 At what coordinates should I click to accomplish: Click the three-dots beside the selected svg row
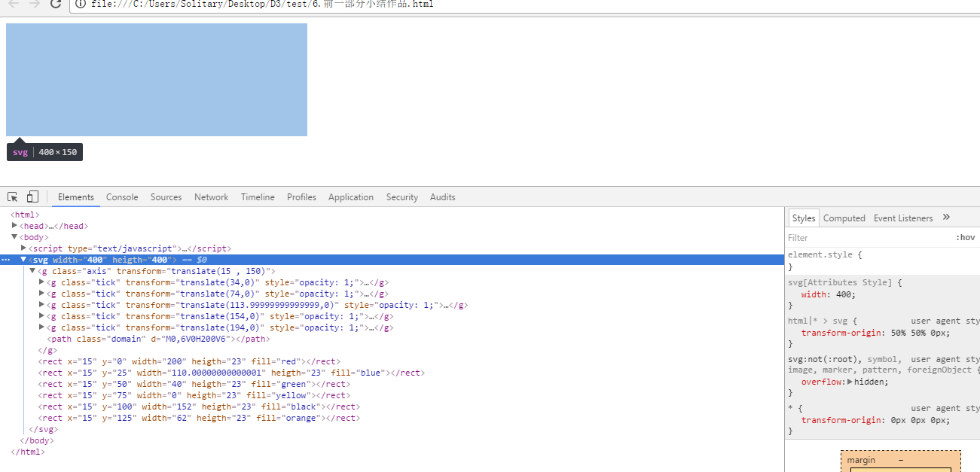pyautogui.click(x=6, y=260)
